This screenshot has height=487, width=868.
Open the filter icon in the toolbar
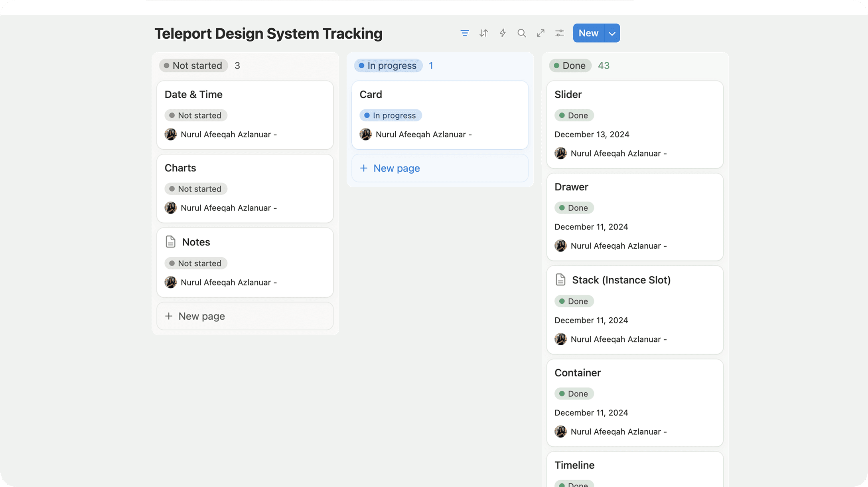pos(464,33)
